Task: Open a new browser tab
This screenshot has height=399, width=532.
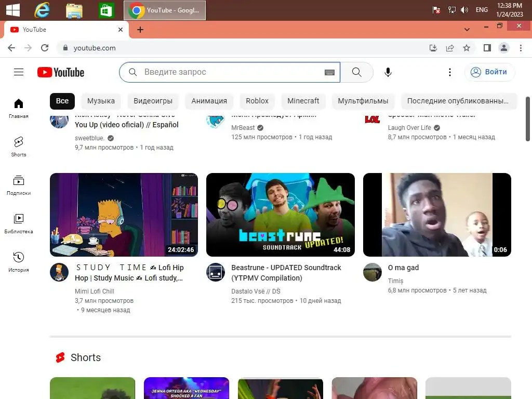Action: click(x=140, y=30)
